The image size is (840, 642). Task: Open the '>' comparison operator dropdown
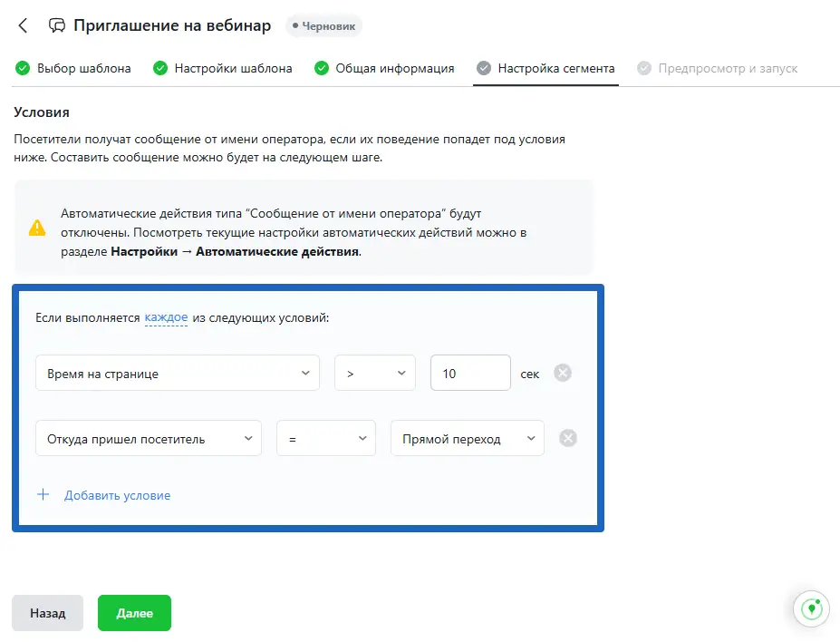point(374,373)
